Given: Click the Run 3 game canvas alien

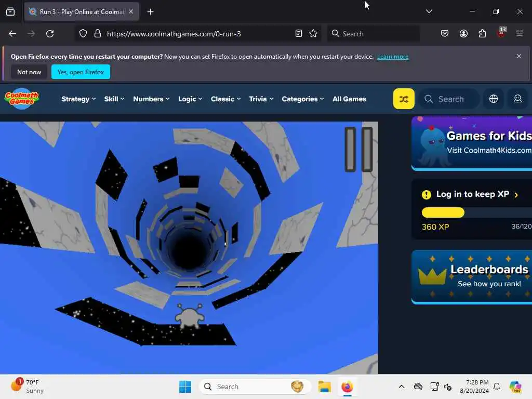Looking at the screenshot, I should (x=189, y=315).
